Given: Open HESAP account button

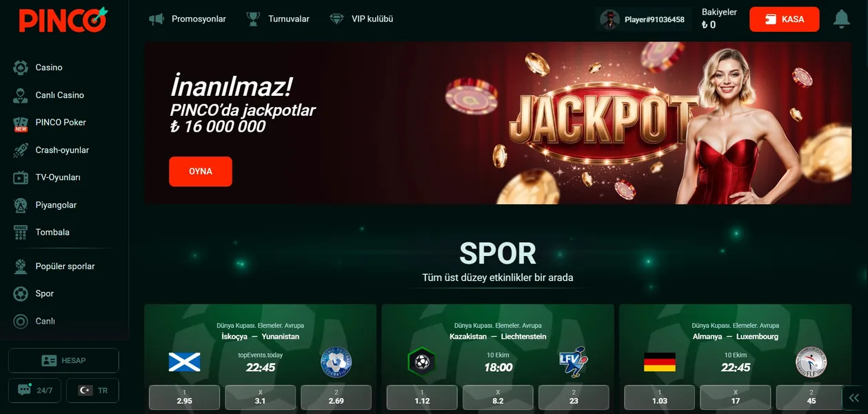Looking at the screenshot, I should coord(63,360).
